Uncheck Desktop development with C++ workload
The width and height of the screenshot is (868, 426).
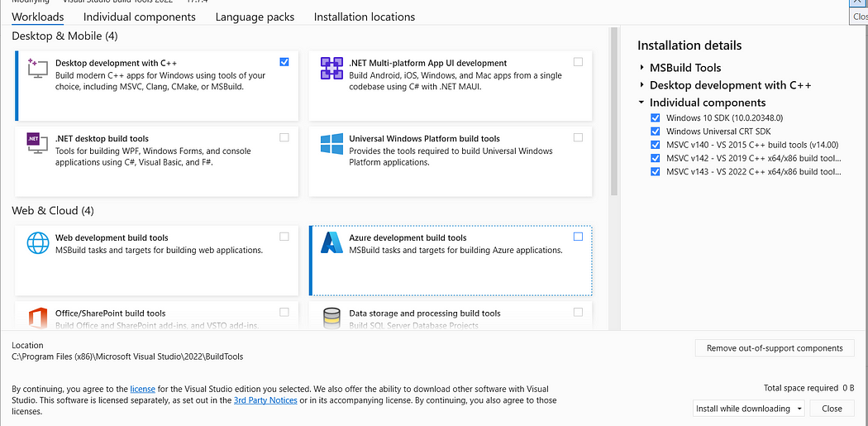[x=284, y=62]
